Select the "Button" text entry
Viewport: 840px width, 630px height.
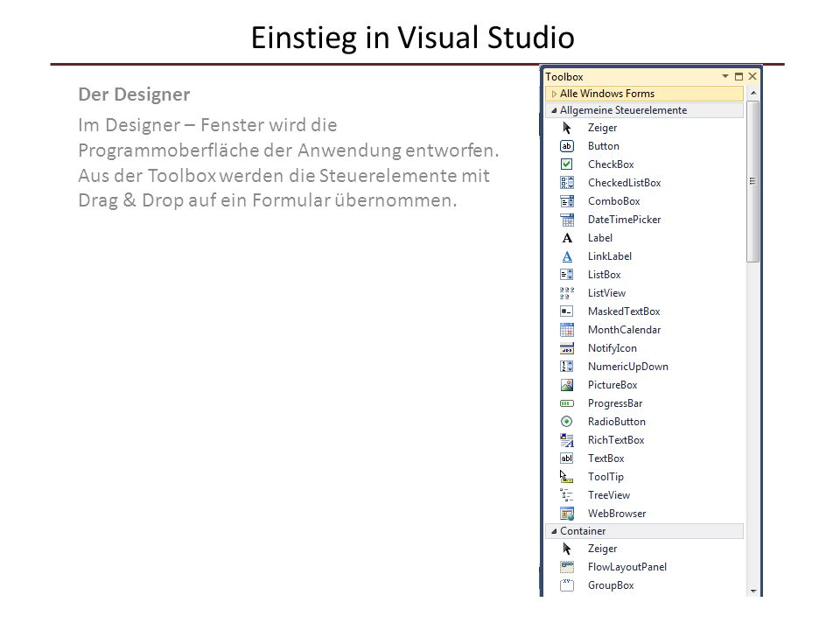point(604,146)
